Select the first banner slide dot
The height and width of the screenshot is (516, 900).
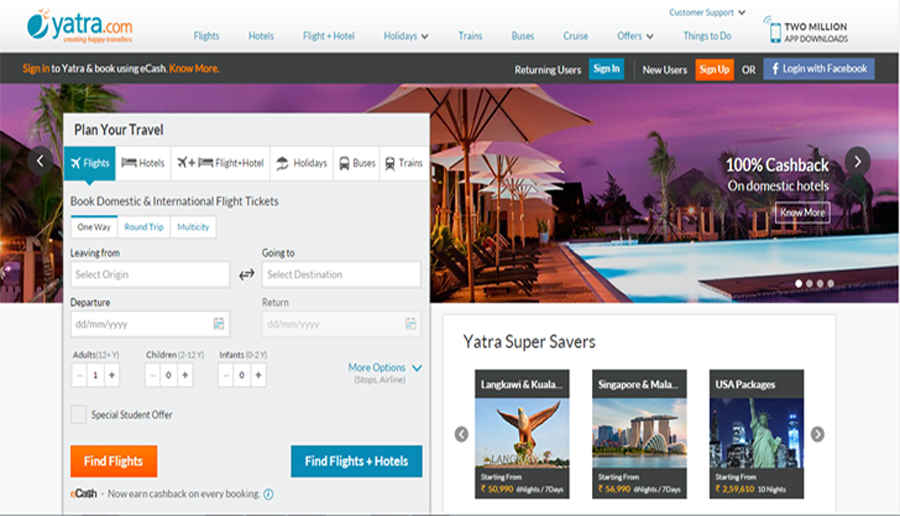[x=798, y=284]
